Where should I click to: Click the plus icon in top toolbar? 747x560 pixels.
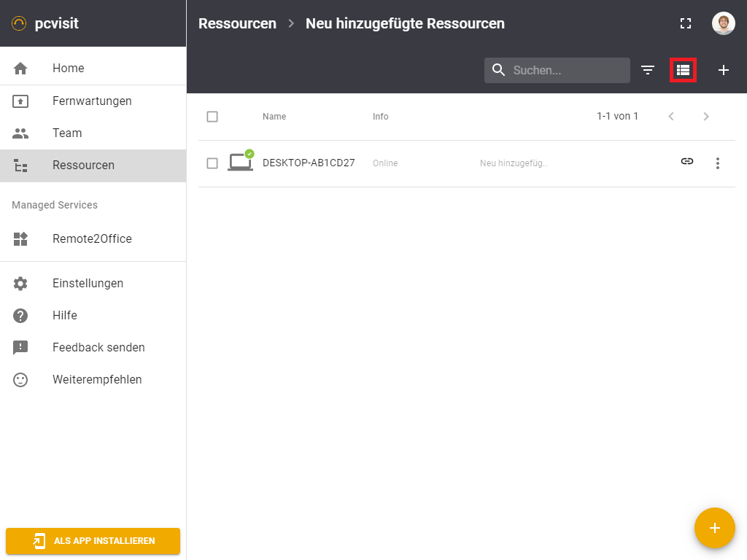click(724, 70)
